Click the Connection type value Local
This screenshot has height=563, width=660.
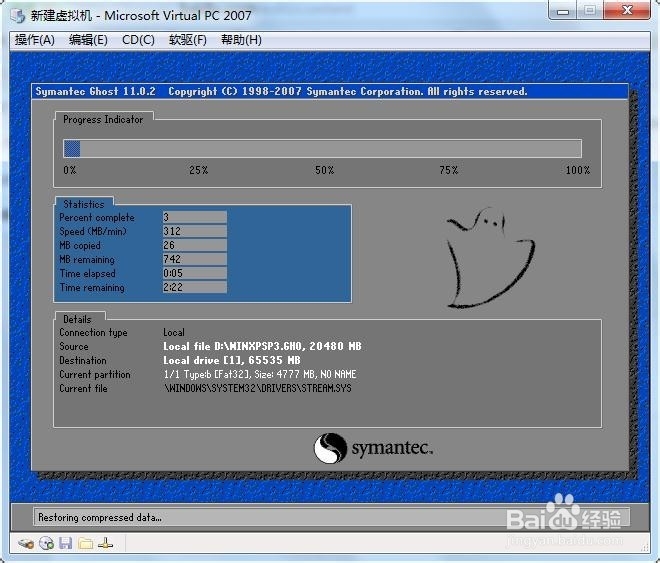(x=174, y=332)
